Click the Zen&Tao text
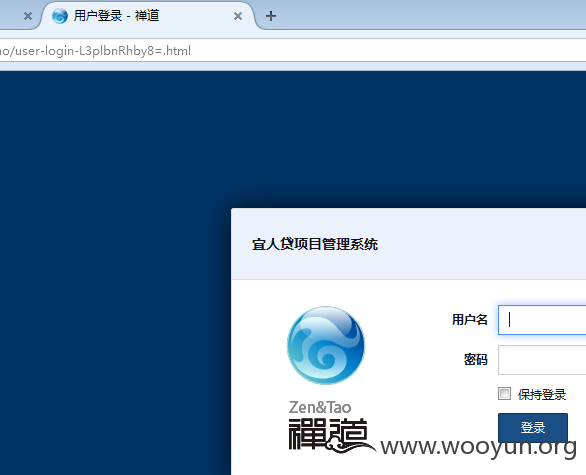The height and width of the screenshot is (475, 586). [x=320, y=407]
